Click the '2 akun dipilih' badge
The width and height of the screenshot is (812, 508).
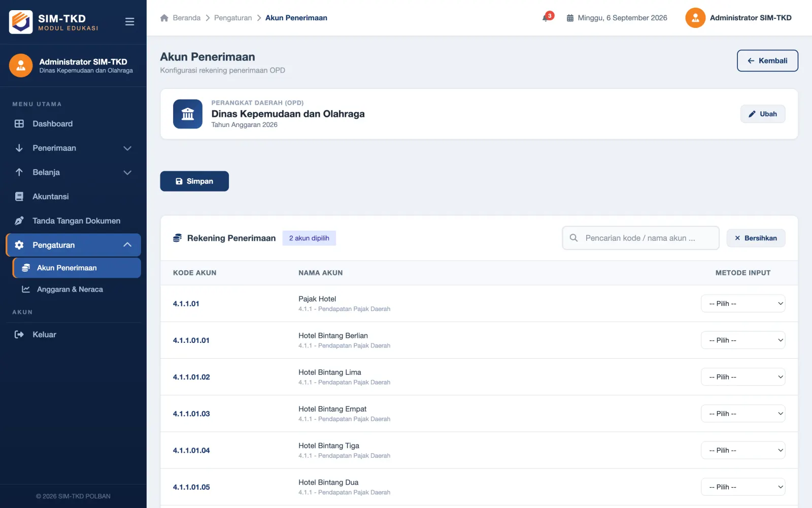[309, 238]
